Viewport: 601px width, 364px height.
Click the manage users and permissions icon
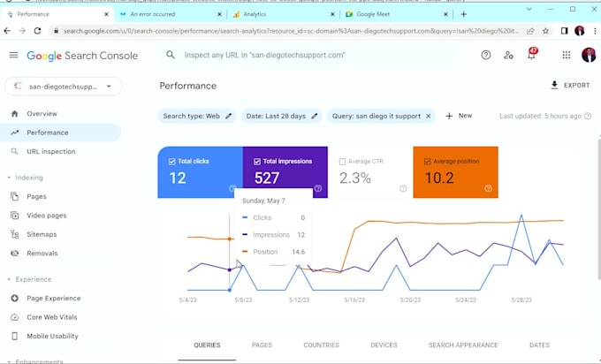[508, 55]
